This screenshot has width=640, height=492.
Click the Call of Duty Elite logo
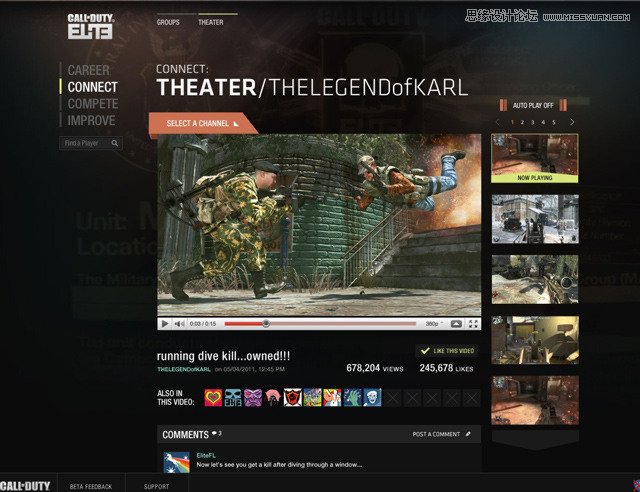(91, 27)
